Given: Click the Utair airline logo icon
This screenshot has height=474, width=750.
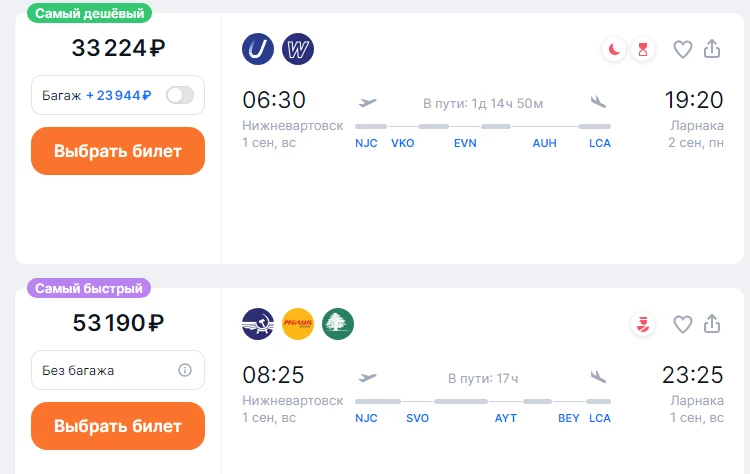Looking at the screenshot, I should (x=258, y=49).
